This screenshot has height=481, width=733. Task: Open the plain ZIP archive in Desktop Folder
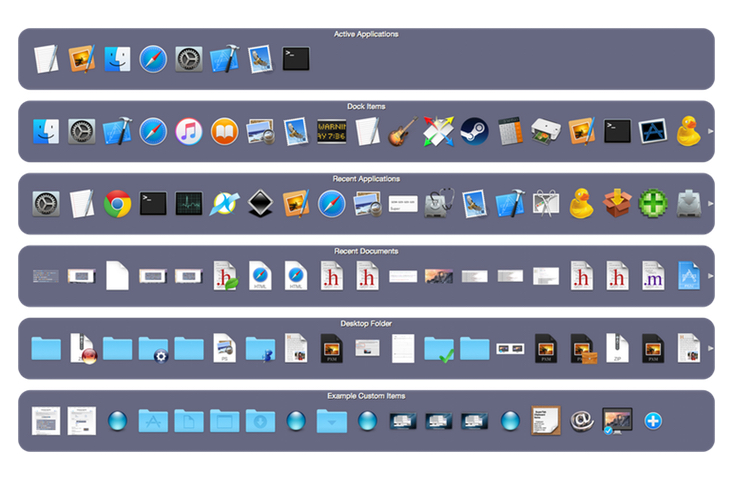(618, 348)
